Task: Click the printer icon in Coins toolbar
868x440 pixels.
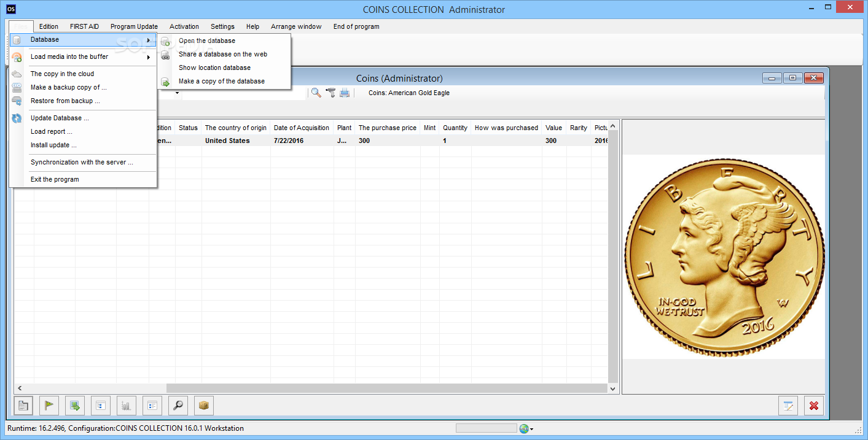Action: 345,93
